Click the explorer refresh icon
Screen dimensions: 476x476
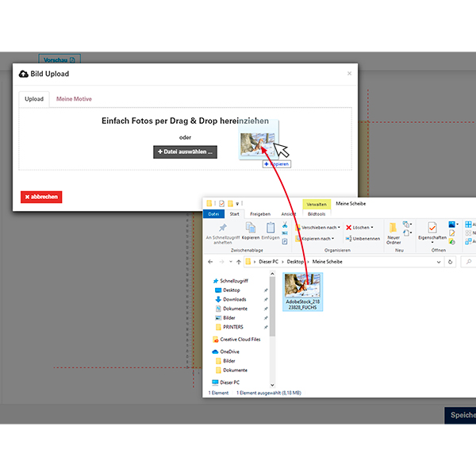pos(451,261)
